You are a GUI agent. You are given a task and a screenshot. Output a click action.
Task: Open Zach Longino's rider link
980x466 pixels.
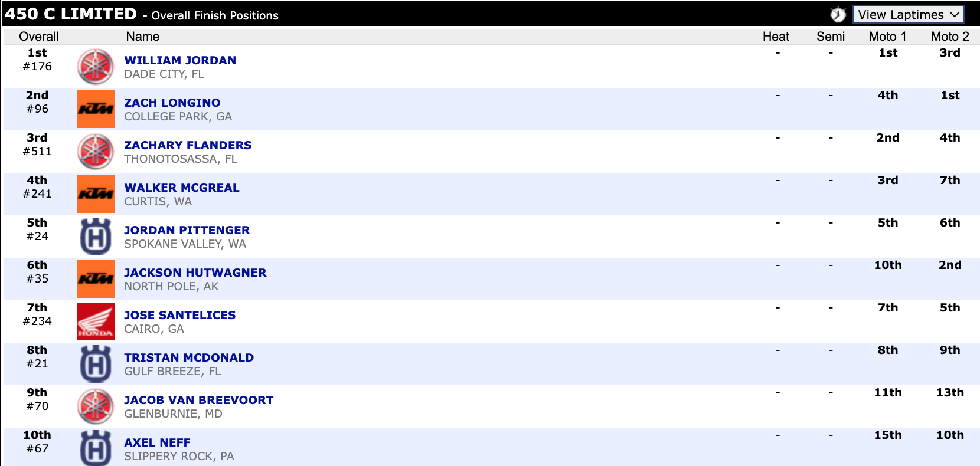(x=172, y=103)
